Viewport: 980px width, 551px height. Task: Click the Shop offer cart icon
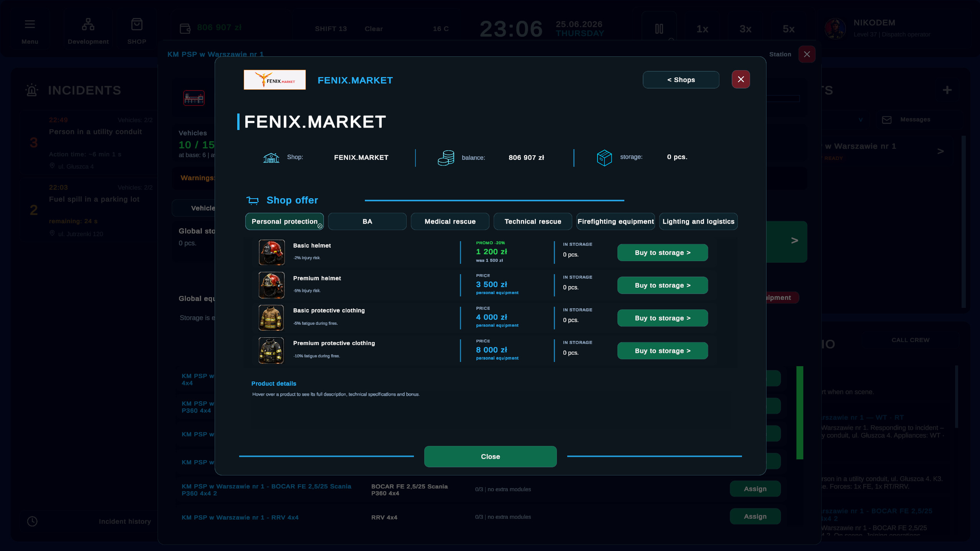pyautogui.click(x=253, y=200)
